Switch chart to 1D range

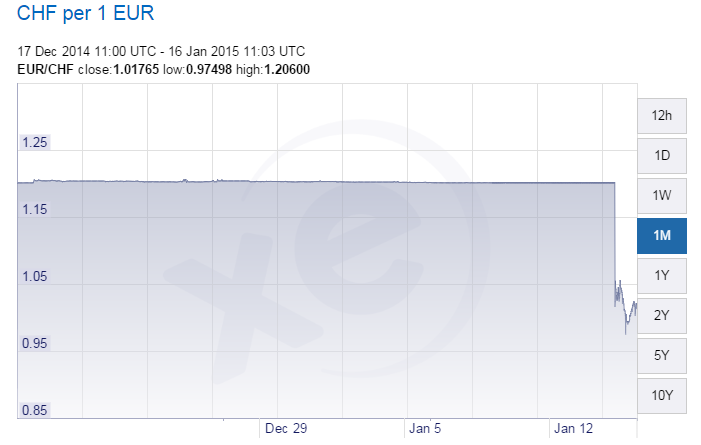(x=662, y=156)
